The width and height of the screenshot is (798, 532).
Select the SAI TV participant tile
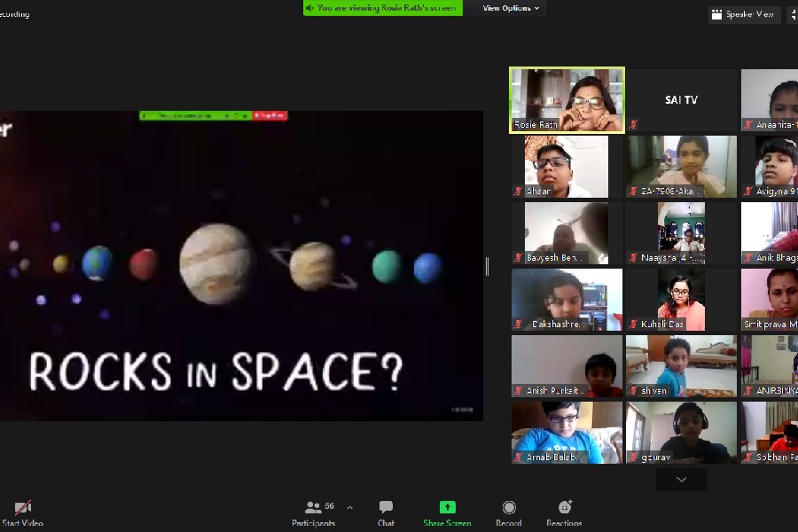[681, 99]
